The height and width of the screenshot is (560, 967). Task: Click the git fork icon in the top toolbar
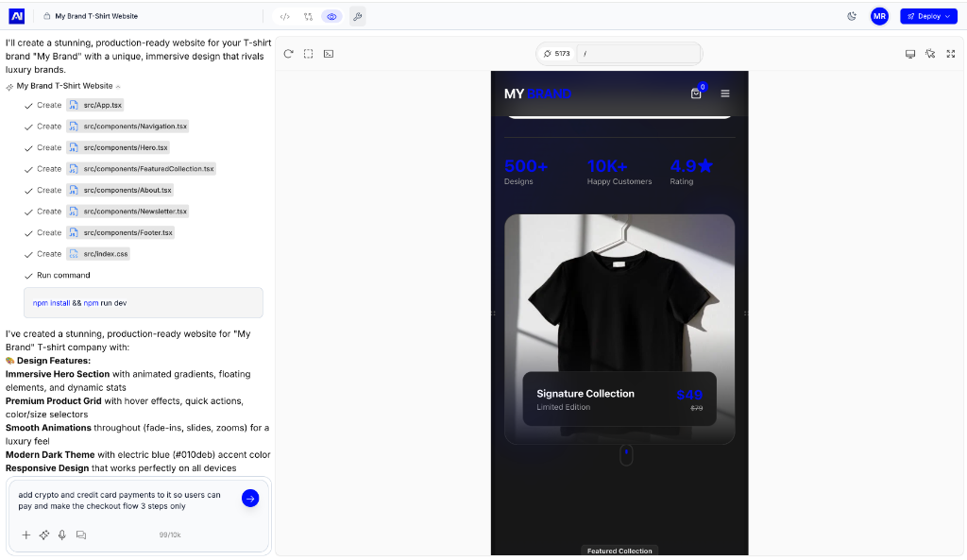coord(308,16)
